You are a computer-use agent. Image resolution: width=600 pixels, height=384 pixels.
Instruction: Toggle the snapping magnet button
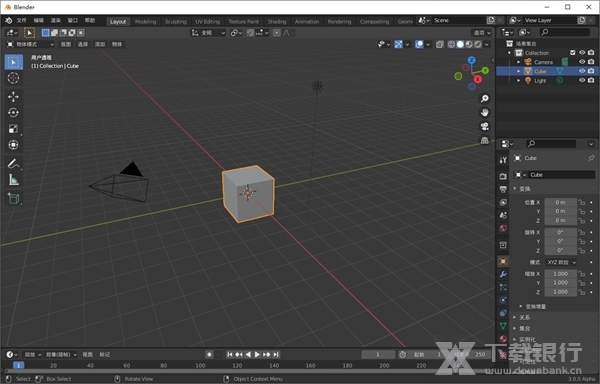pyautogui.click(x=250, y=33)
